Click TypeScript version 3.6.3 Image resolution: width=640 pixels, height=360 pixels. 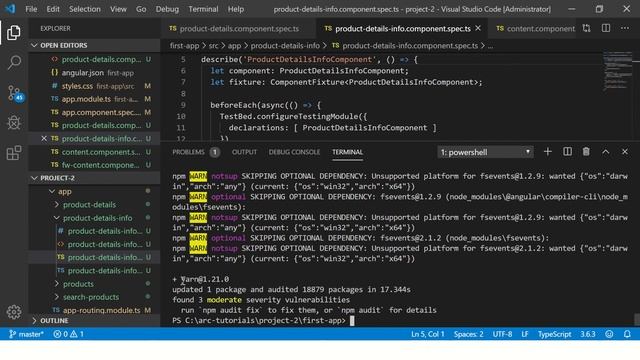coord(588,334)
